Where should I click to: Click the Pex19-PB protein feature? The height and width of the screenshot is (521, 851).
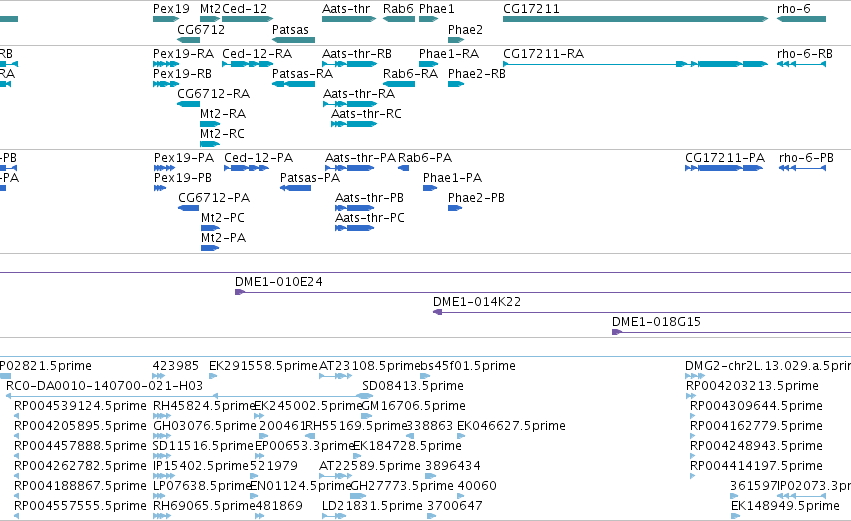[160, 188]
